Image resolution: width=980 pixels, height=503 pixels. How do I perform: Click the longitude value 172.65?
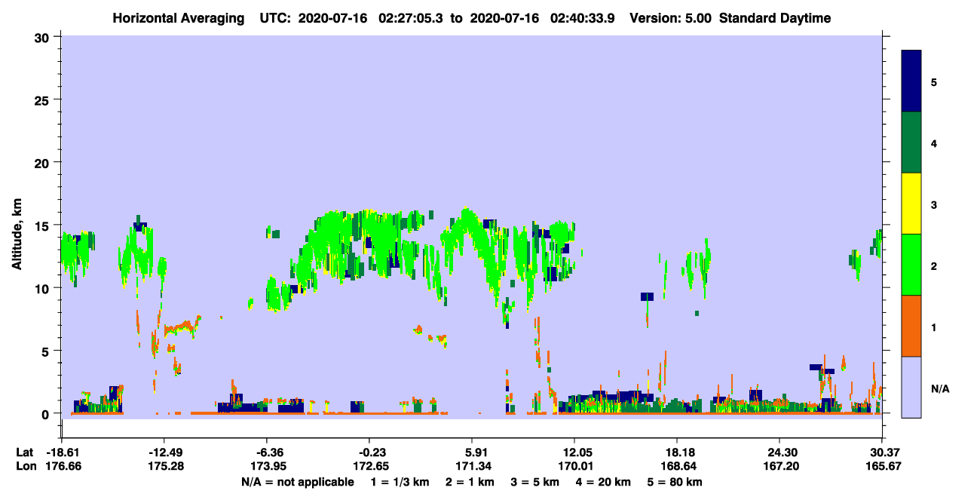click(x=369, y=467)
